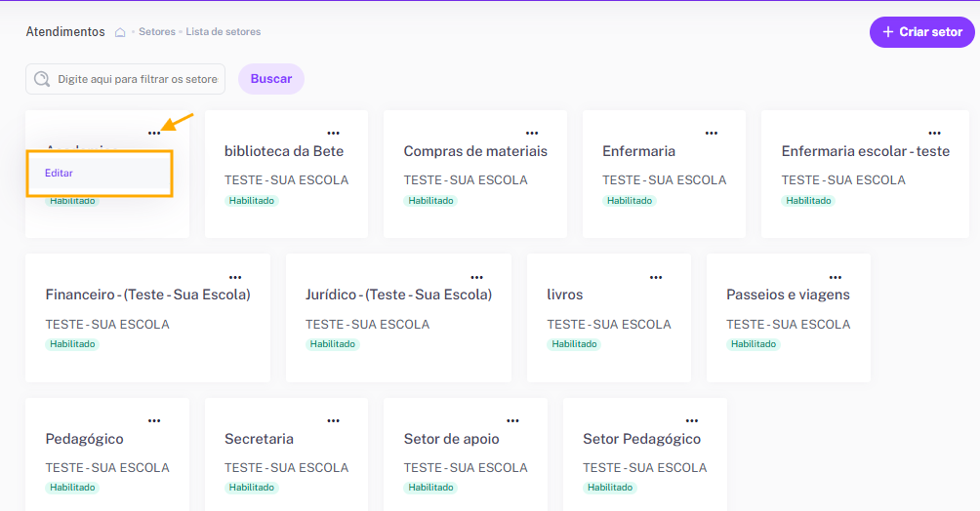
Task: Open options menu for Secretaria card
Action: pyautogui.click(x=333, y=421)
